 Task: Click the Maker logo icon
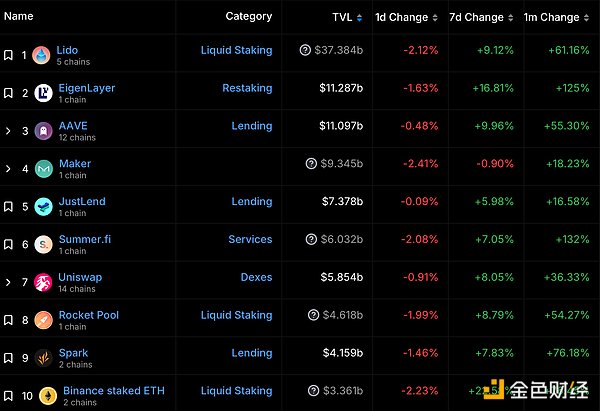44,168
